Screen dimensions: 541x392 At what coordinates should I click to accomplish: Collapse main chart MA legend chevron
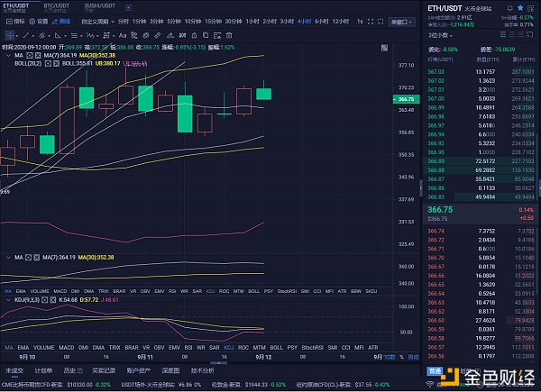tap(9, 56)
